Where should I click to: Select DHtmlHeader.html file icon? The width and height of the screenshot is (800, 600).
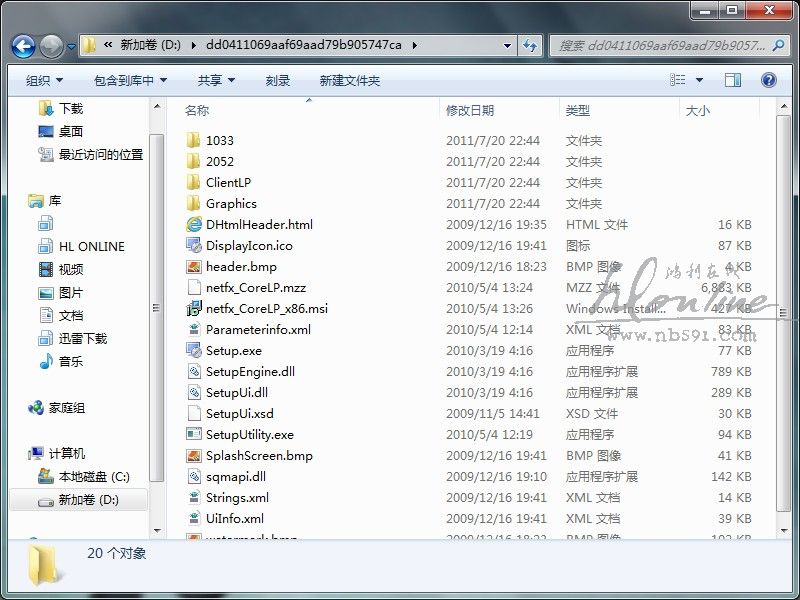[x=194, y=224]
